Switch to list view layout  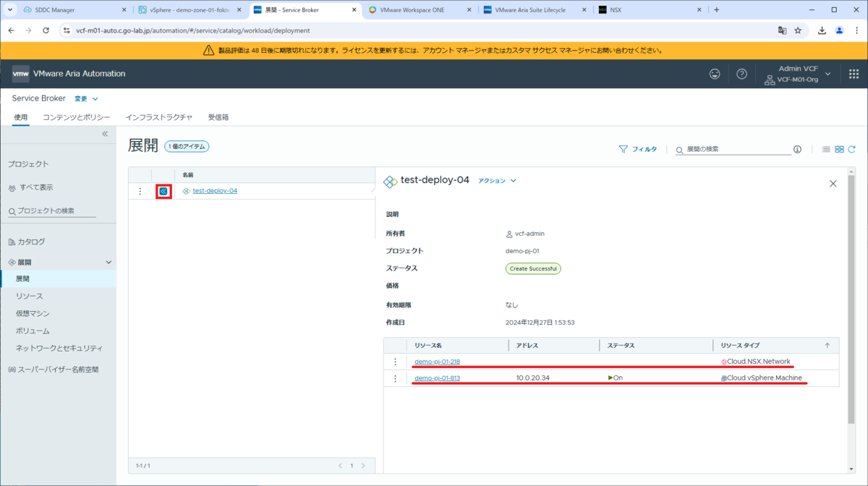pyautogui.click(x=826, y=149)
